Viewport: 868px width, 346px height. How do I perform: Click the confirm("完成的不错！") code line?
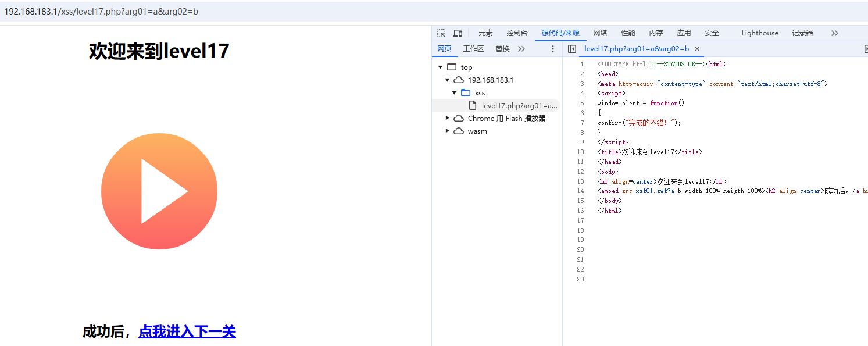pos(639,123)
